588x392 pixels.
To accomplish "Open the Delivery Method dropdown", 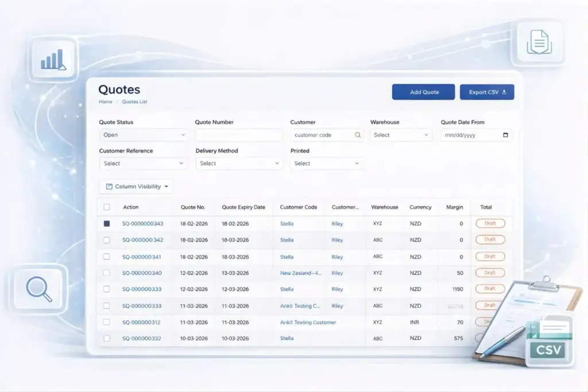I will (239, 163).
